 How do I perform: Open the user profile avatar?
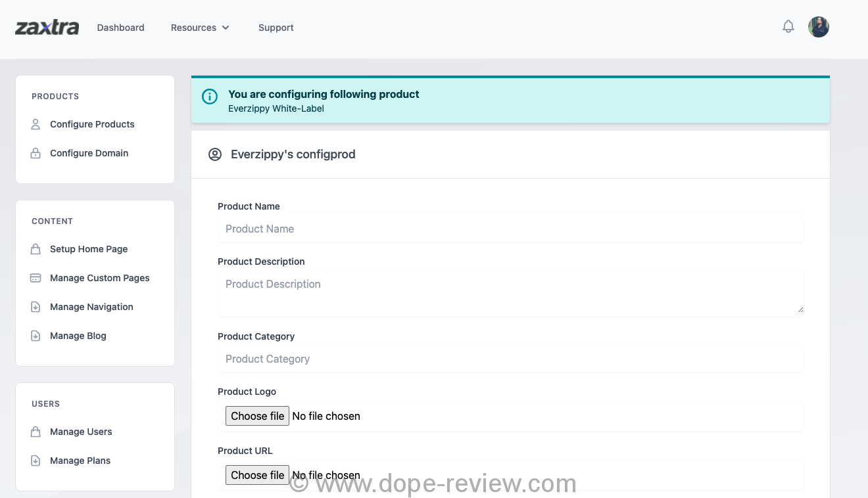point(818,27)
